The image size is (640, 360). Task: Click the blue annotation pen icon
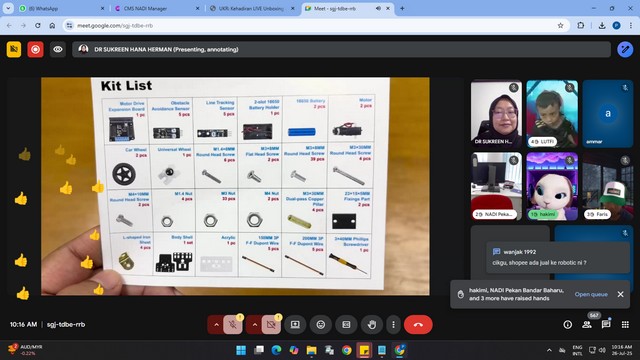click(625, 49)
